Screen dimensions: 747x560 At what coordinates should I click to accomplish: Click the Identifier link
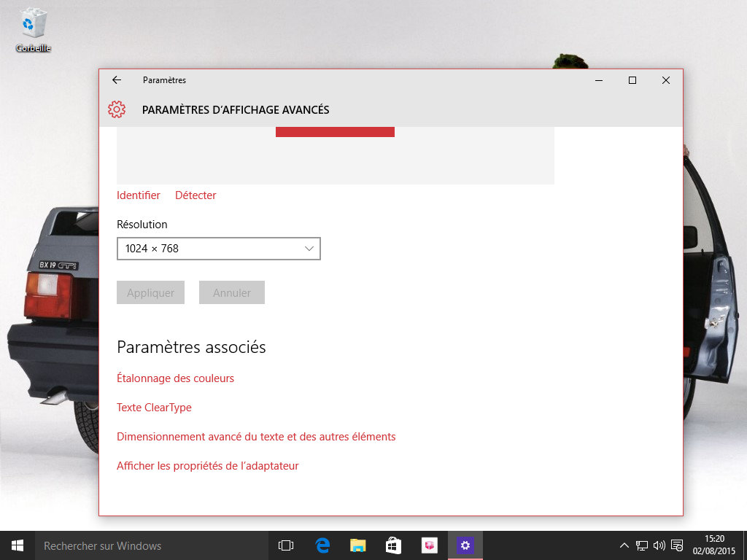(139, 195)
